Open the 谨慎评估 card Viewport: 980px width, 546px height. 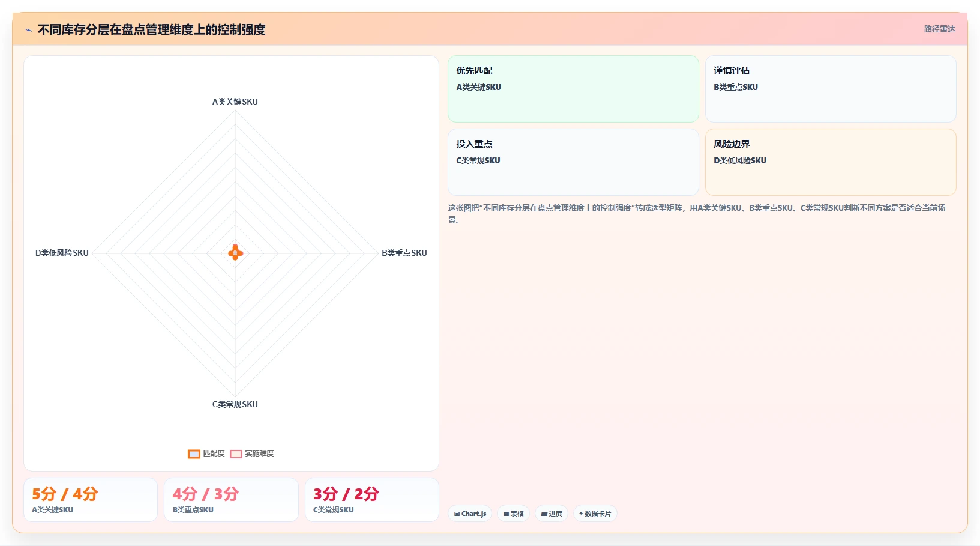click(x=831, y=89)
